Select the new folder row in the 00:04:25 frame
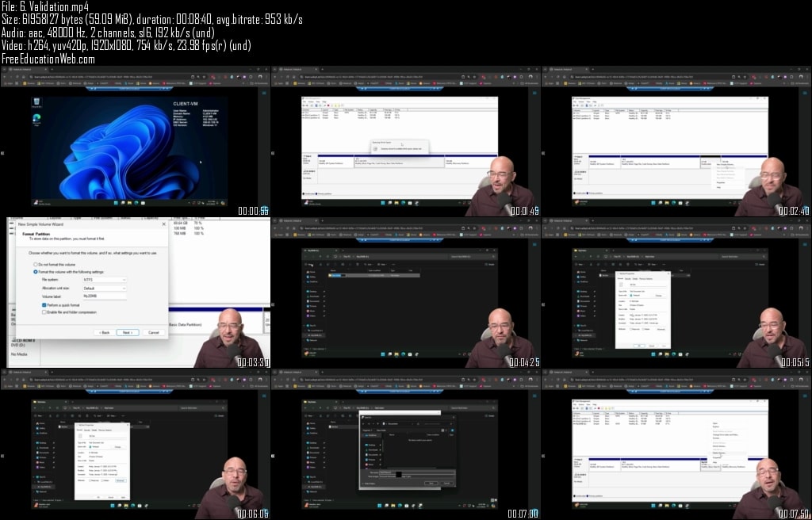 (374, 276)
